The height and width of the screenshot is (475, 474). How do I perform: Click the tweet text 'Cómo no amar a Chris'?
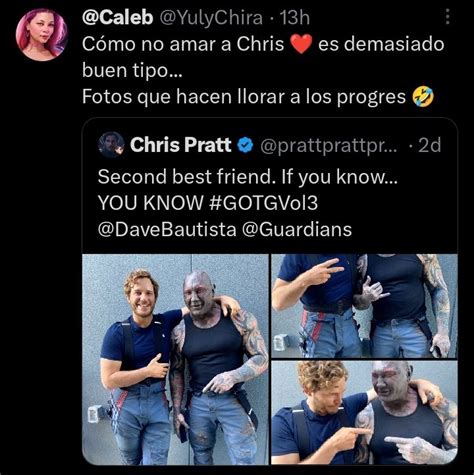(x=183, y=44)
